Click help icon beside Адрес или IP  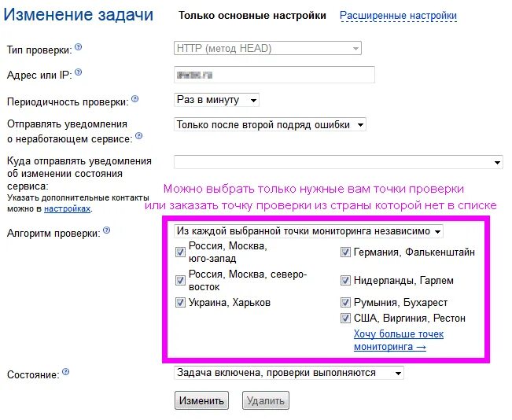tap(78, 72)
